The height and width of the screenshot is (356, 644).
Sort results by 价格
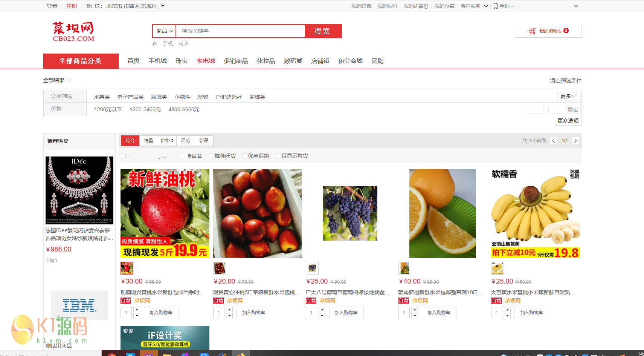click(x=167, y=141)
